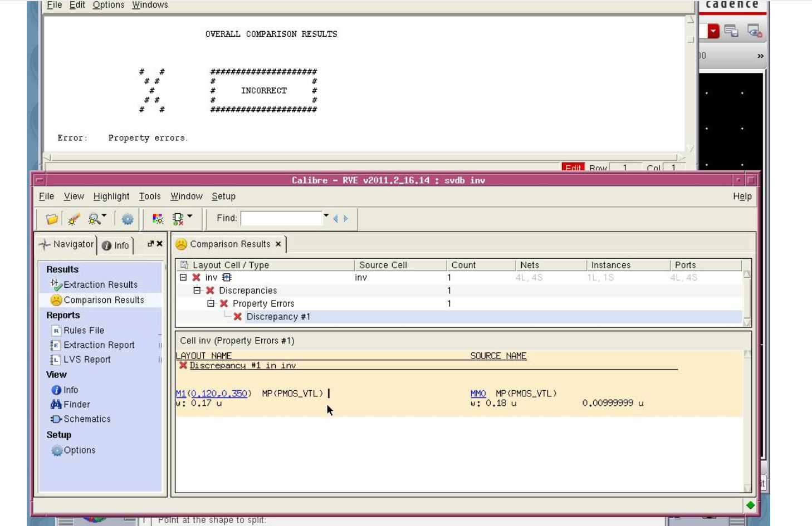812x526 pixels.
Task: Open the Rules File report
Action: pos(77,331)
